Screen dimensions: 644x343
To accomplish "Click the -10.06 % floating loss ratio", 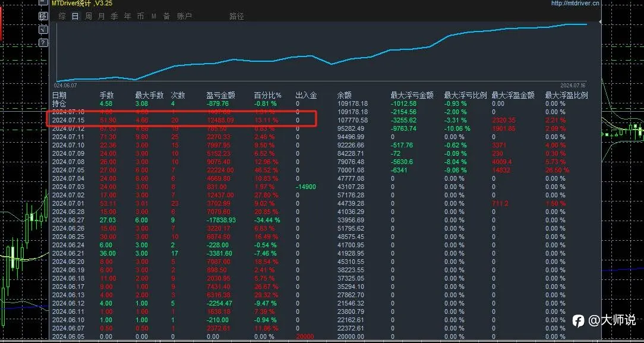I will pos(457,128).
